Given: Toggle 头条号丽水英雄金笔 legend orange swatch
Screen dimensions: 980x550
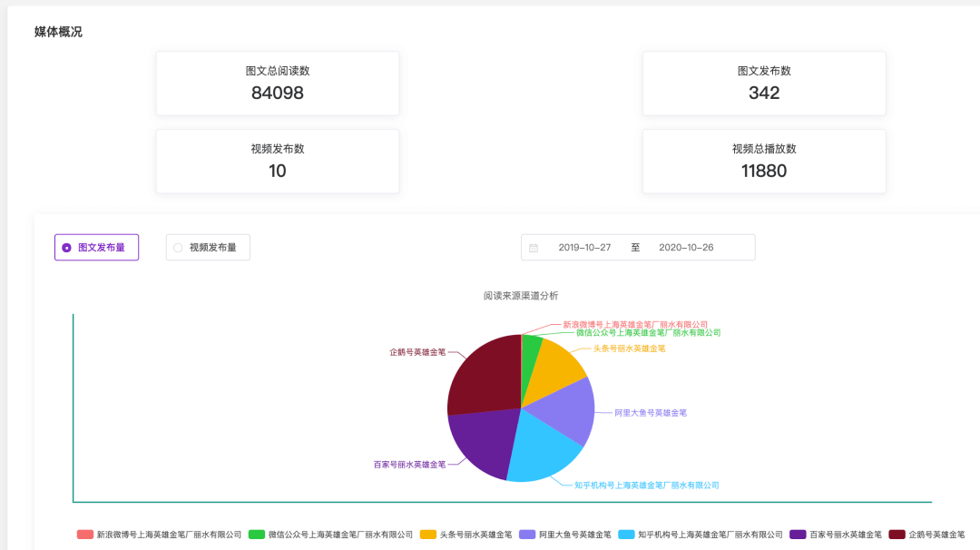Looking at the screenshot, I should pos(428,535).
